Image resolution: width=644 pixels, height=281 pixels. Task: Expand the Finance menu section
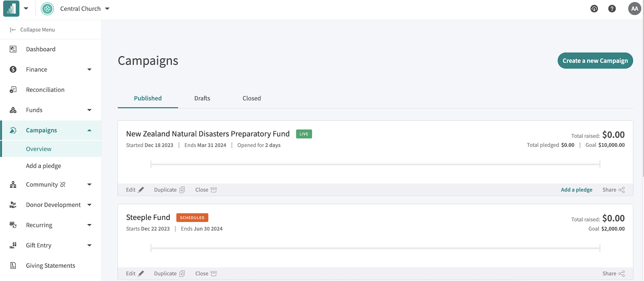[x=89, y=70]
